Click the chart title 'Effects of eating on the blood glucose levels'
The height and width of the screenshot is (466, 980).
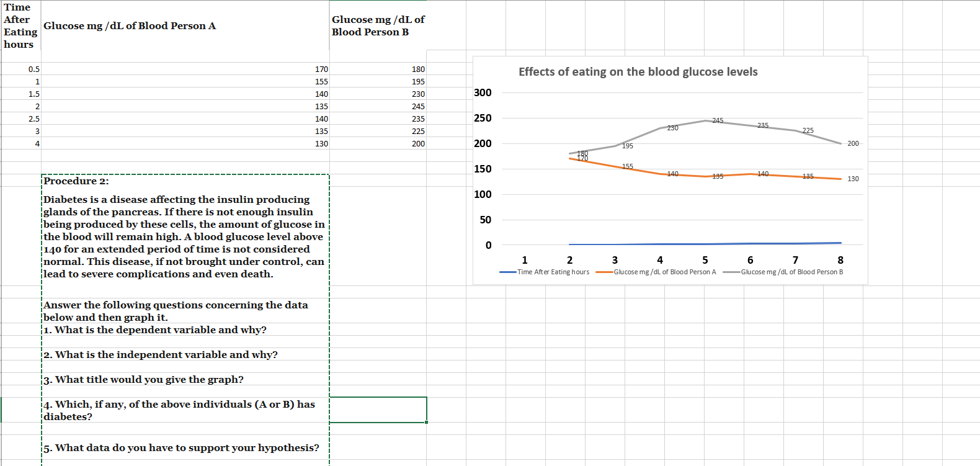638,72
